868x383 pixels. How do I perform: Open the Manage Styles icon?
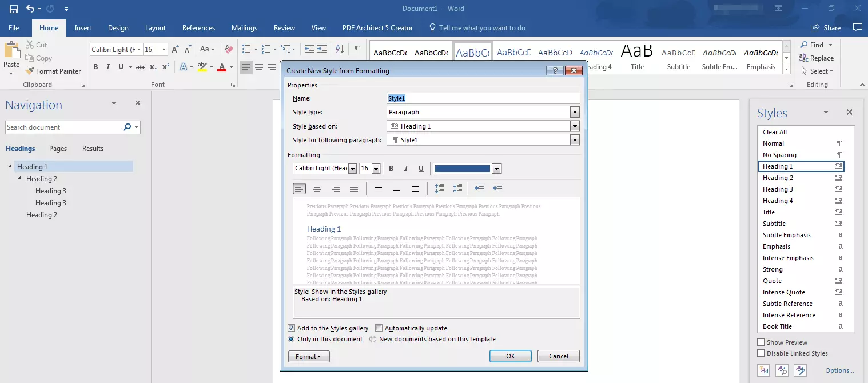(x=801, y=370)
